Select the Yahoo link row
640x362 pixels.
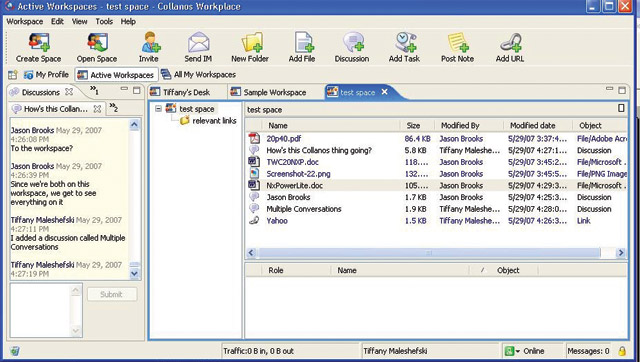(437, 220)
